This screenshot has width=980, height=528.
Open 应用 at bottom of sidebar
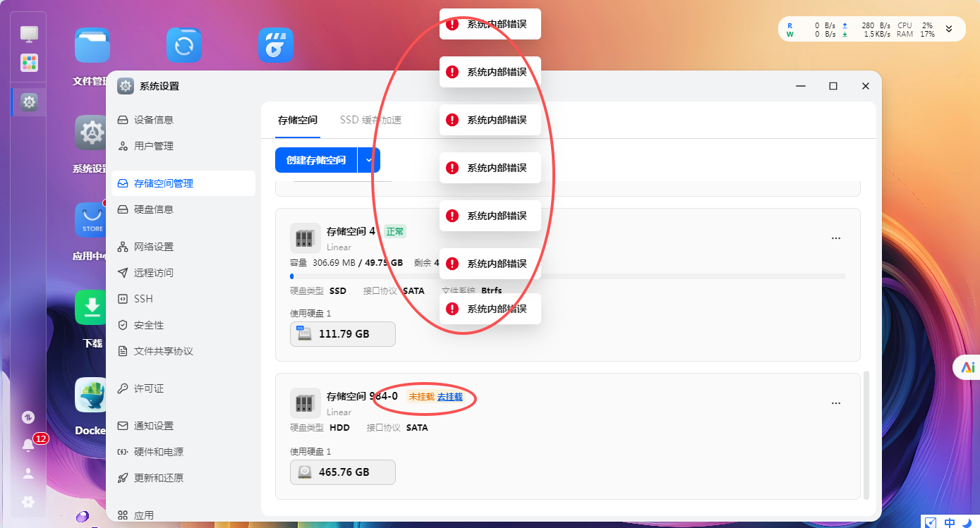pyautogui.click(x=183, y=515)
